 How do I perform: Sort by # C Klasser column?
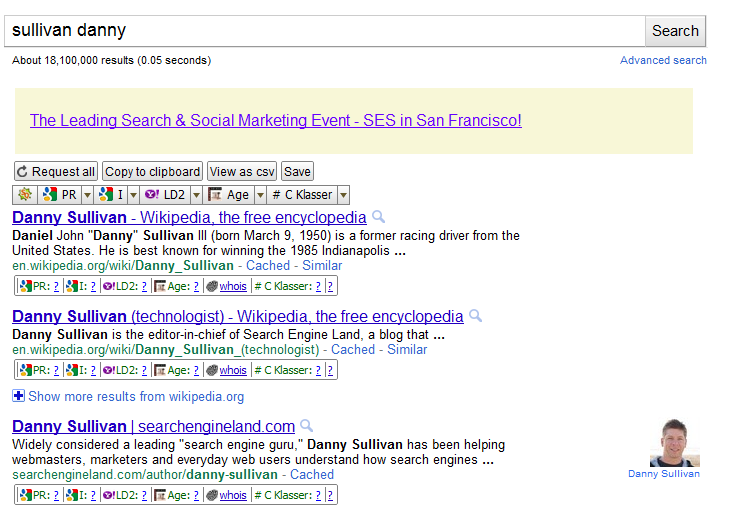click(302, 195)
